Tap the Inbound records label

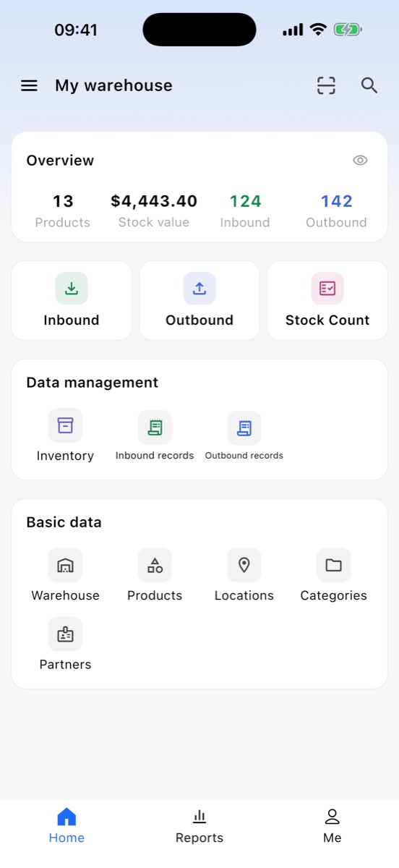155,456
